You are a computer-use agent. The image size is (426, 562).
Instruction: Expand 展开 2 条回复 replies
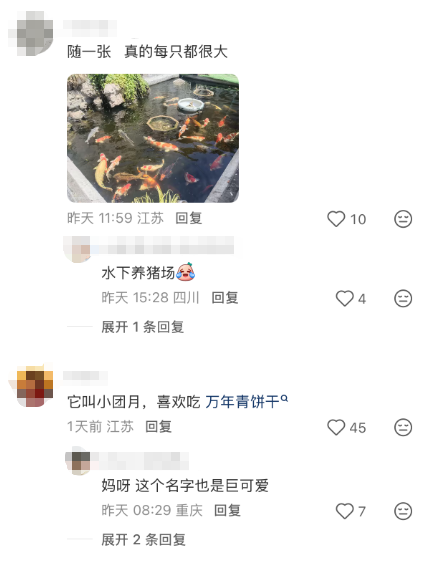pyautogui.click(x=143, y=539)
